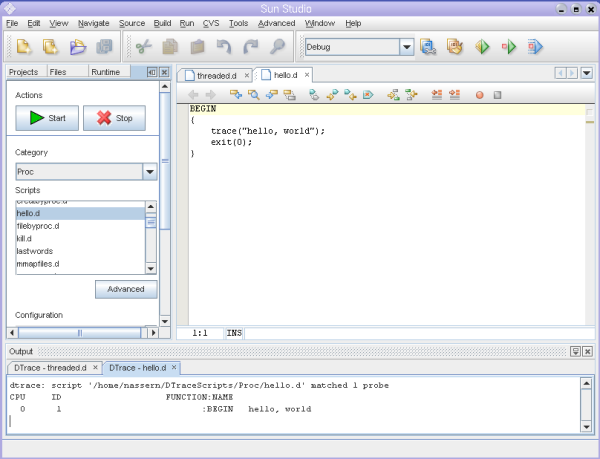
Task: Select lastwords in the Scripts list
Action: coord(80,251)
